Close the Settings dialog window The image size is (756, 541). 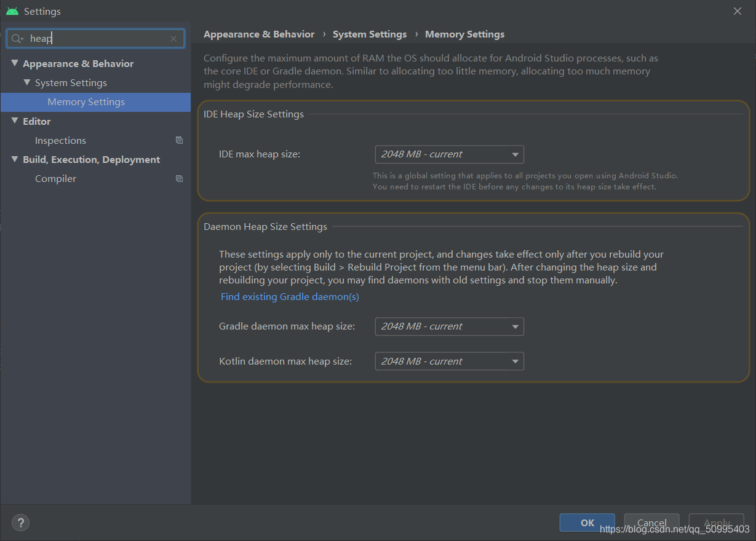pos(738,11)
